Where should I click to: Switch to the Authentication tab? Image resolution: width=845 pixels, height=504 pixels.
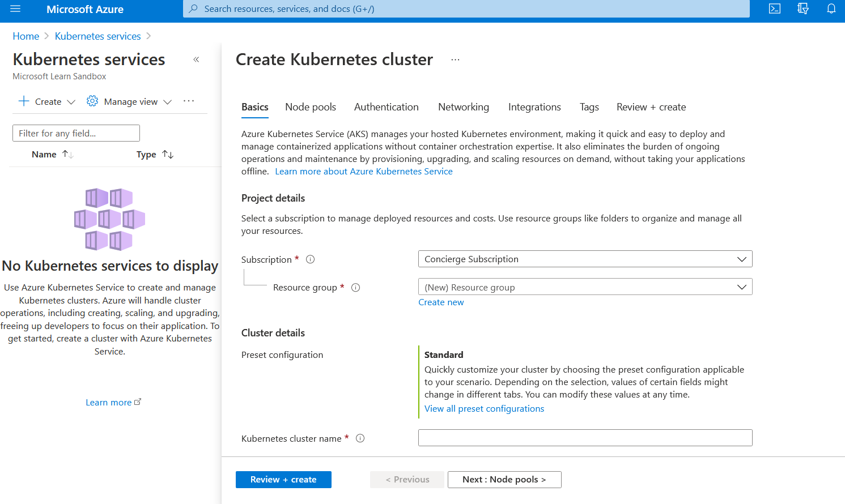[x=387, y=107]
